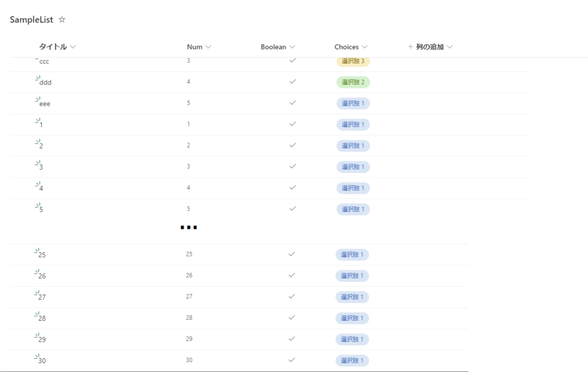This screenshot has height=372, width=588.
Task: Click the Boolean check mark in row 26
Action: 292,275
